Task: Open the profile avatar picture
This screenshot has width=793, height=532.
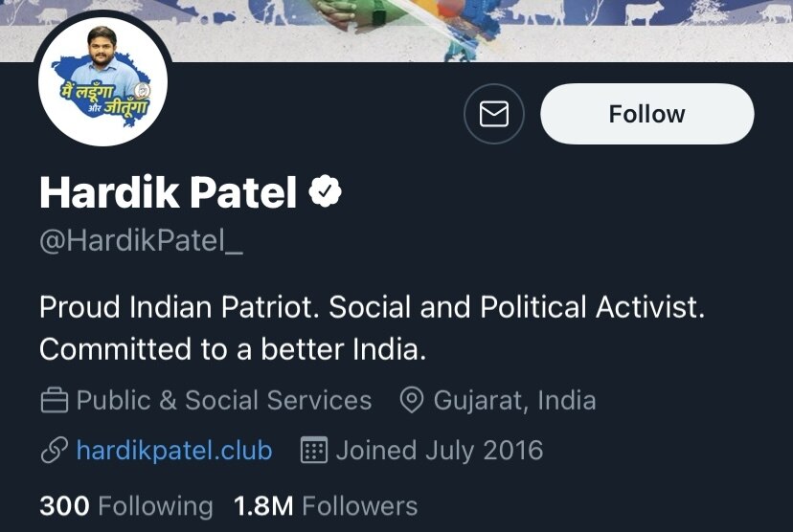Action: click(x=102, y=84)
